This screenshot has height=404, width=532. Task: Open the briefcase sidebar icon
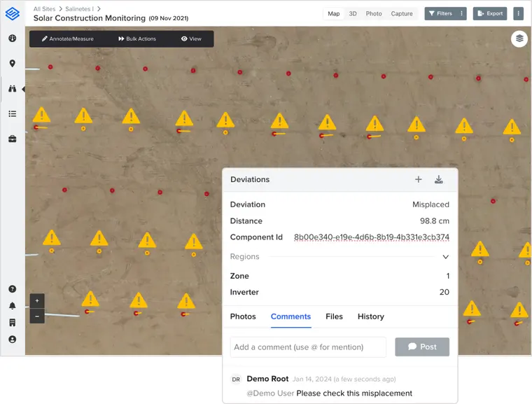(12, 139)
